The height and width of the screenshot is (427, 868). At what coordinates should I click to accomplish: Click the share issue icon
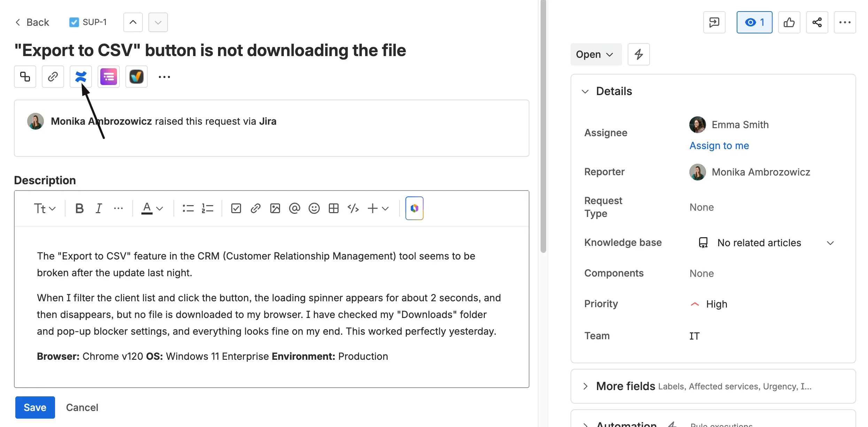coord(817,22)
